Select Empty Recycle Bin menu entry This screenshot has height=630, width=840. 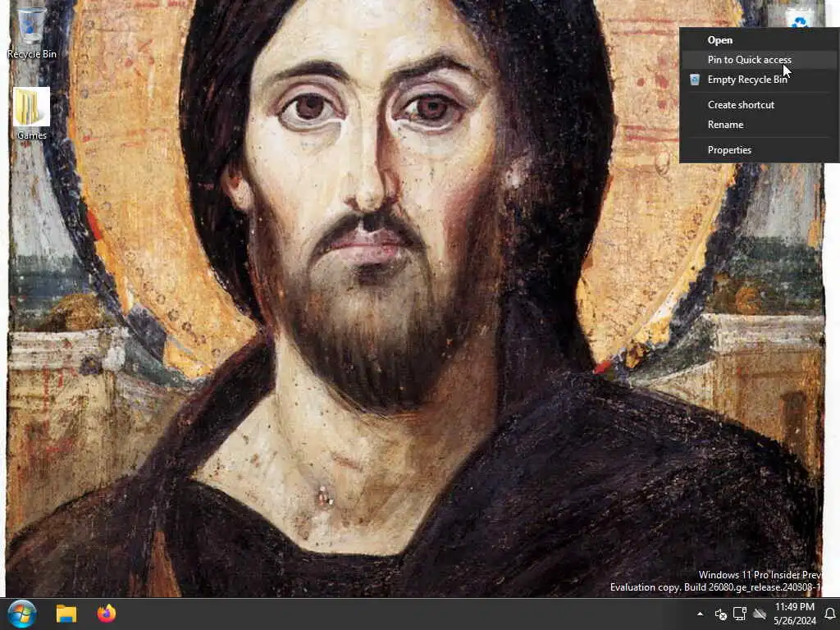759,80
